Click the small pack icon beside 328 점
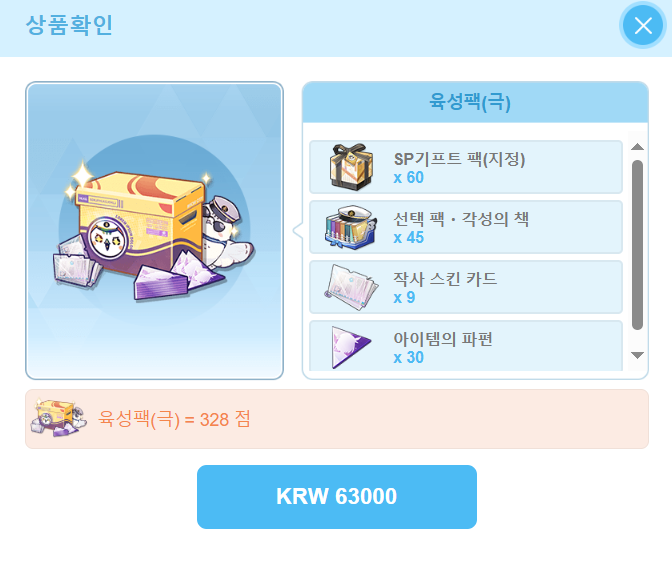672x561 pixels. pos(58,418)
